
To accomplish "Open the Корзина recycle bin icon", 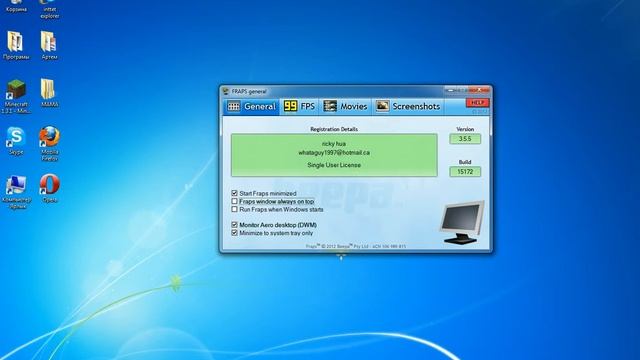I will pyautogui.click(x=16, y=6).
